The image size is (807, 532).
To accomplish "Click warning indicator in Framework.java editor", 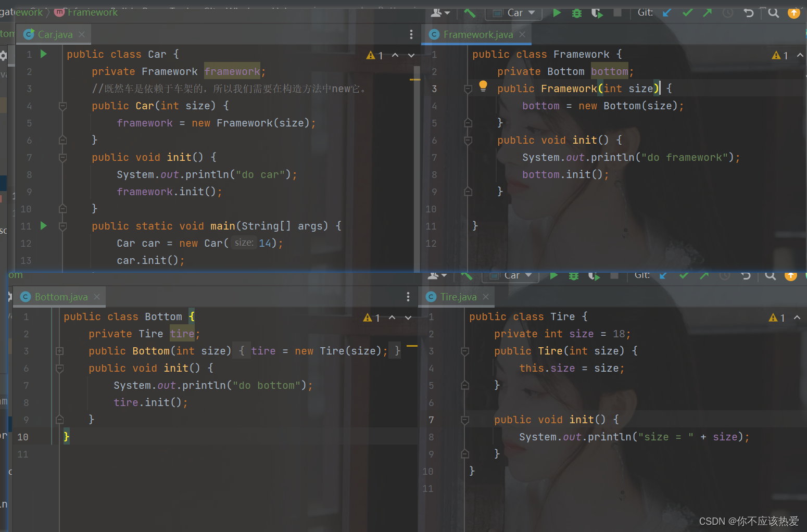I will [780, 55].
